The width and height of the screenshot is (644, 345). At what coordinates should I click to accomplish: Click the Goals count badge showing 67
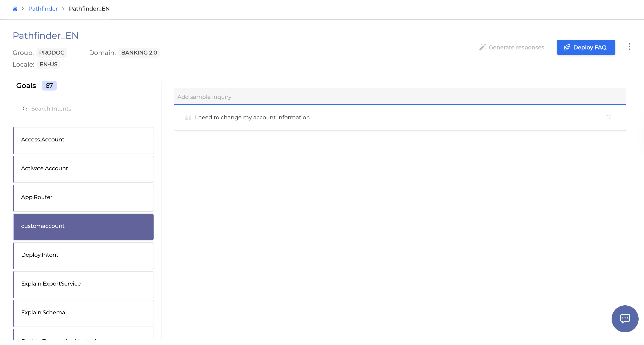(x=49, y=86)
